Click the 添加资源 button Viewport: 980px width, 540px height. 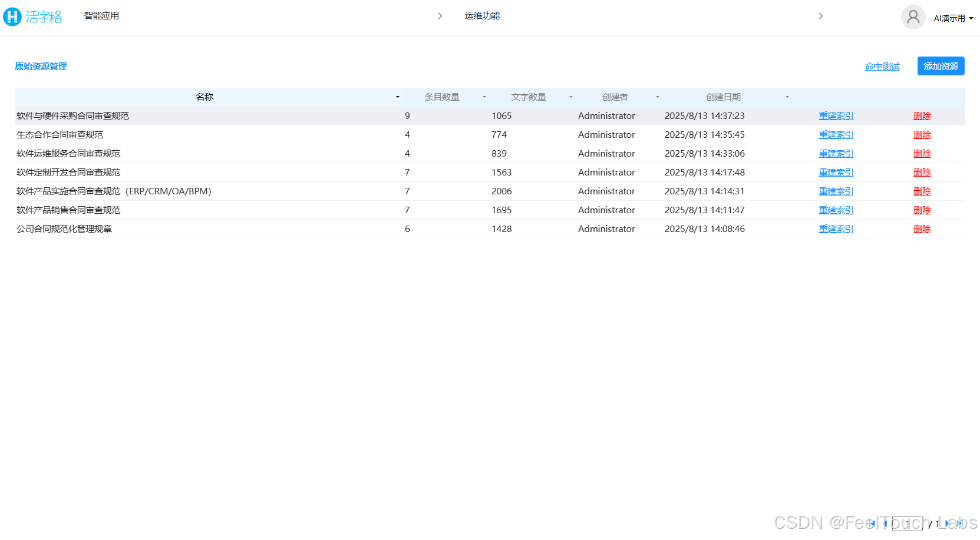pos(941,66)
